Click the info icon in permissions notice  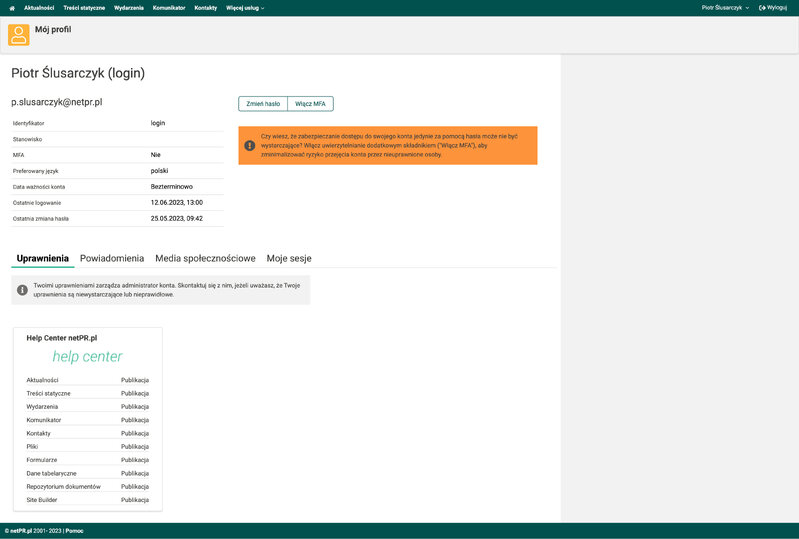[22, 290]
